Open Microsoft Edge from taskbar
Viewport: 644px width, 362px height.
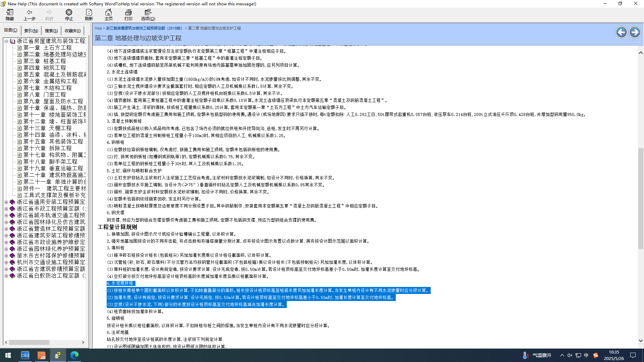tap(74, 355)
